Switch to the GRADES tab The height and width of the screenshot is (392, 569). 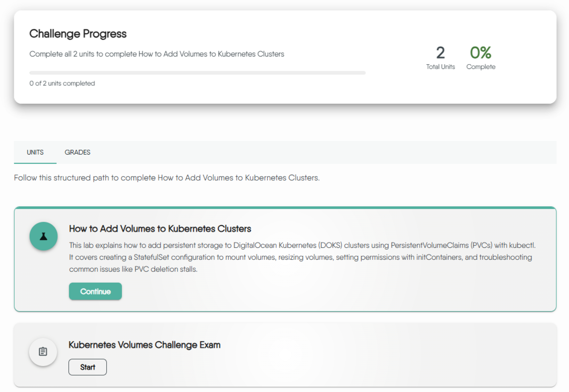77,152
